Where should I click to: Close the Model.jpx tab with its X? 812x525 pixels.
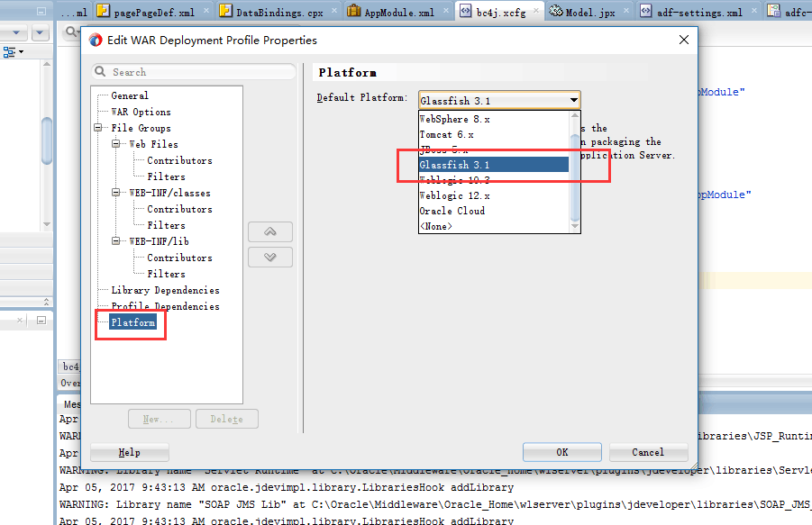626,10
